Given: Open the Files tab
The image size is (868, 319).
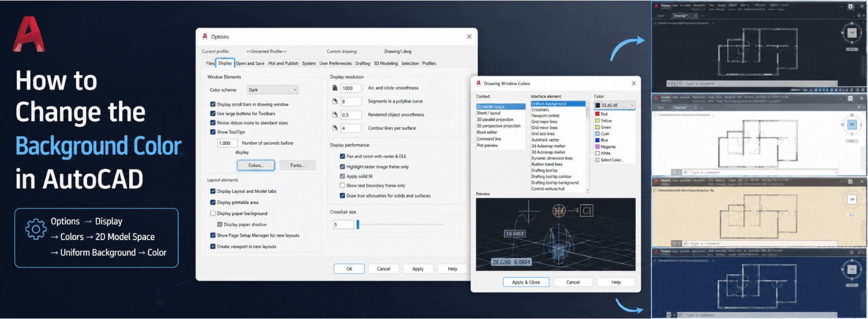Looking at the screenshot, I should [x=211, y=64].
